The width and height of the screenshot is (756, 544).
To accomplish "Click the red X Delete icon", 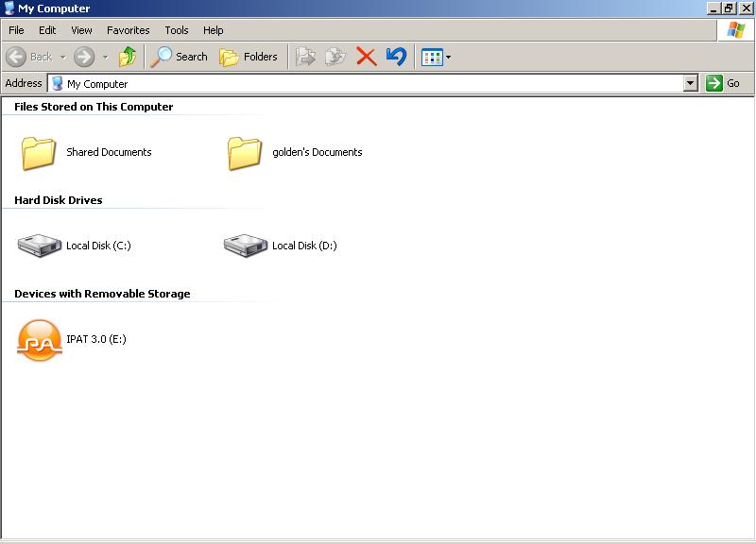I will coord(367,57).
